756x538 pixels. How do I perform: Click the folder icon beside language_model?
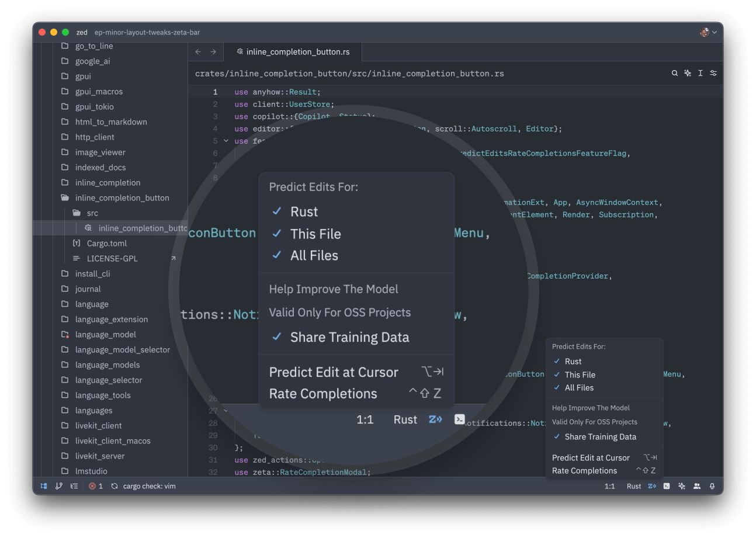65,334
